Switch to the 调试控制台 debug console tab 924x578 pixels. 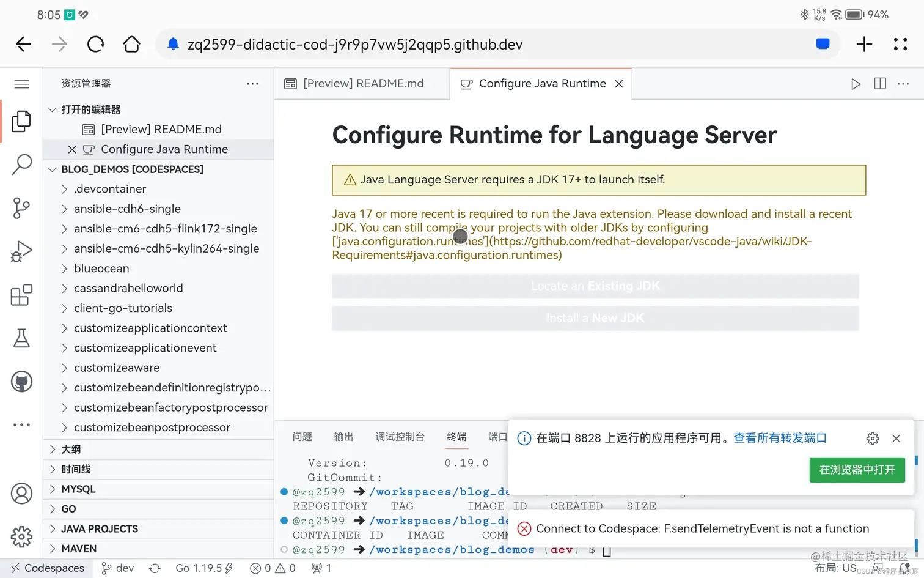click(400, 437)
